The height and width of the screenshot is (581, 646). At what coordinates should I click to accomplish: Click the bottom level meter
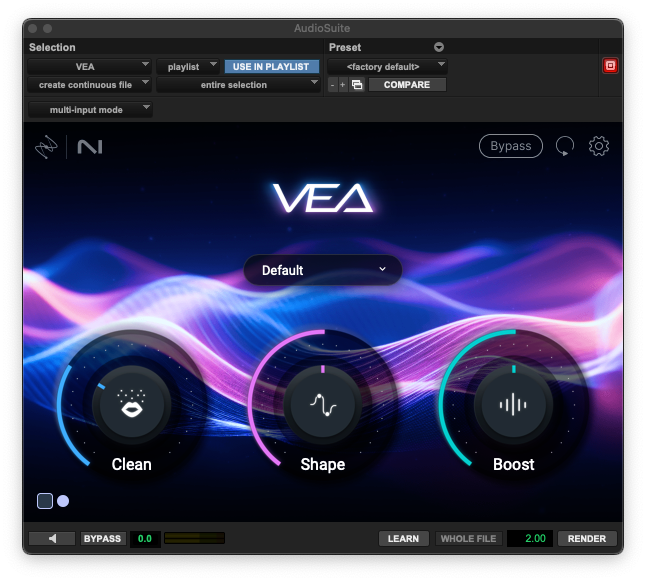[194, 538]
